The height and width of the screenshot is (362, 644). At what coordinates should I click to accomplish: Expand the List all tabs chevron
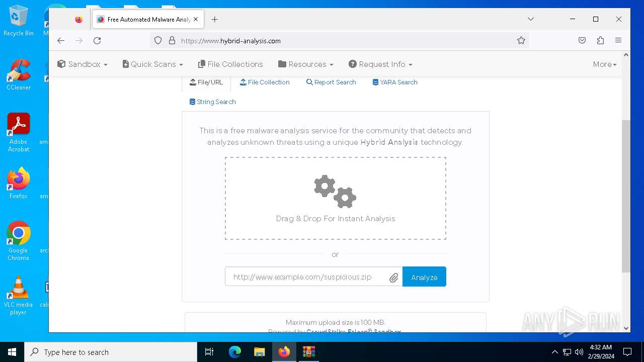(531, 19)
